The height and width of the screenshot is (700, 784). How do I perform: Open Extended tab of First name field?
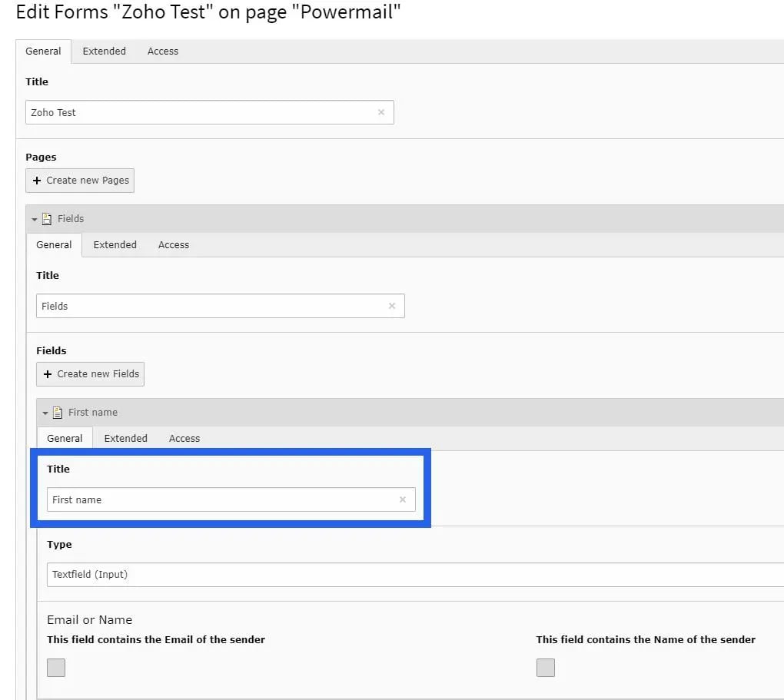pyautogui.click(x=125, y=439)
